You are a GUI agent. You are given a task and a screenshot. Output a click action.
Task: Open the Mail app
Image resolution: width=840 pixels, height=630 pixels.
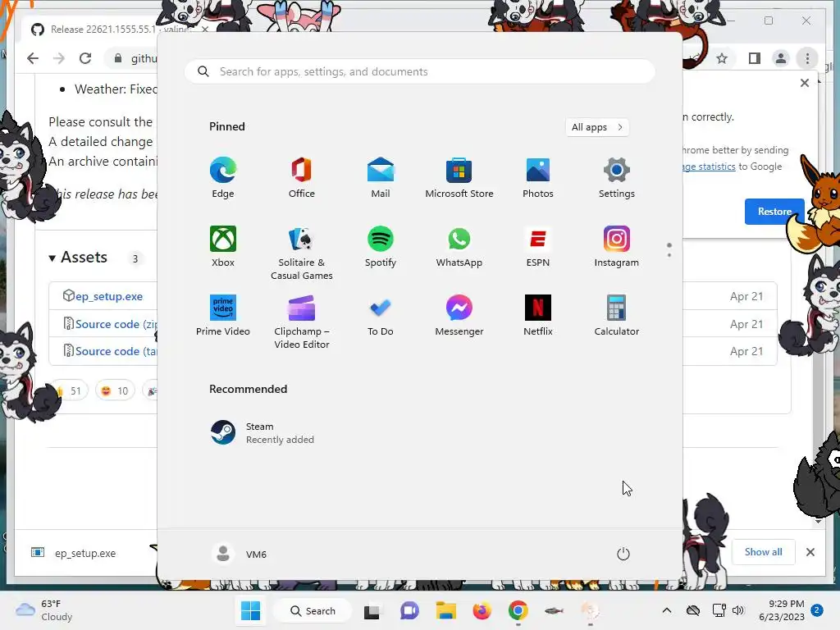pos(381,178)
